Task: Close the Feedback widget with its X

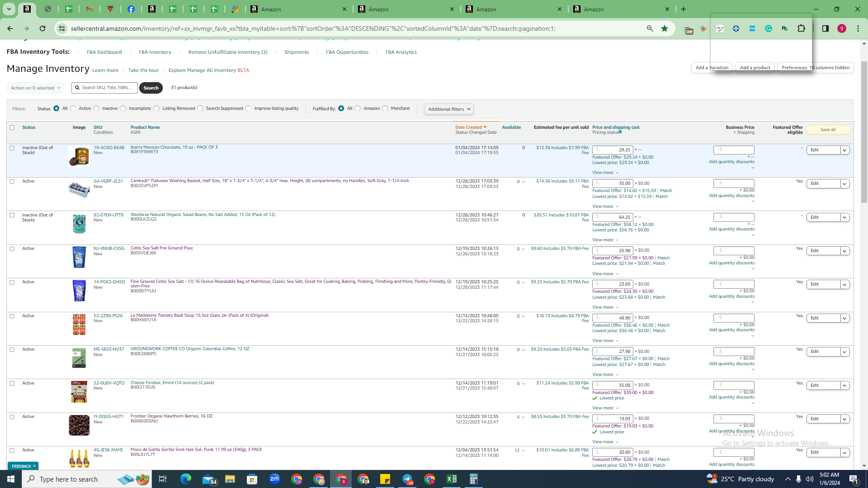Action: pos(34,466)
